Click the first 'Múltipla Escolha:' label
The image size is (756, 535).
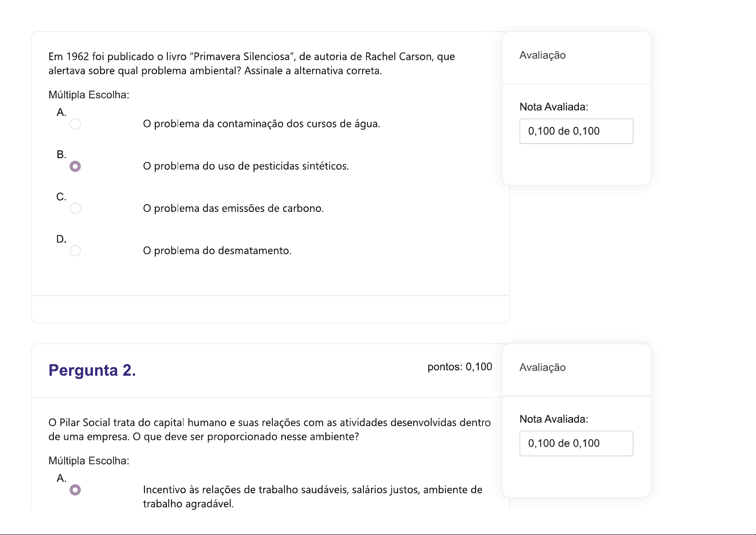tap(89, 95)
